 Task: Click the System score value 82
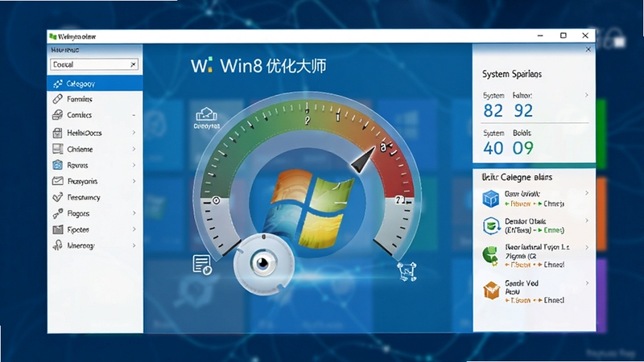click(493, 111)
